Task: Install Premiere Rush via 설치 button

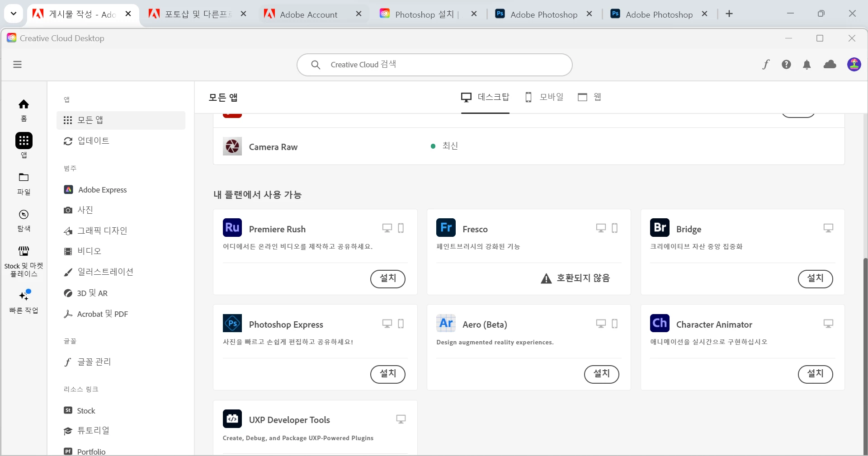Action: point(388,278)
